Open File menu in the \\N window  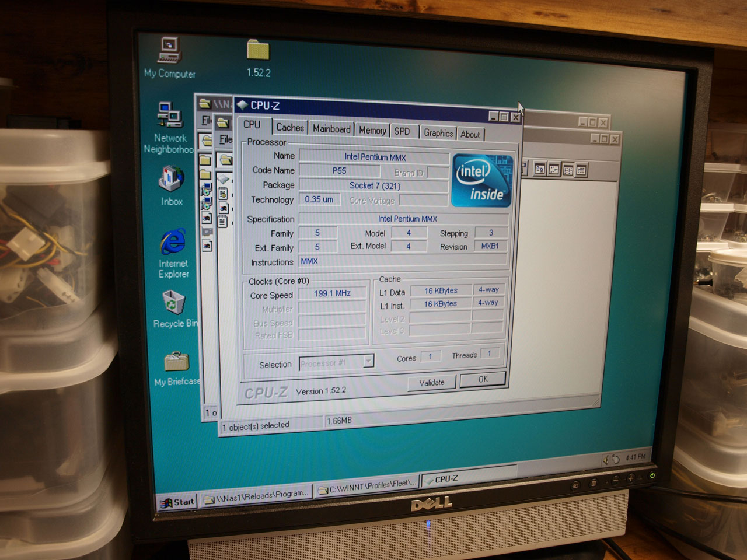tap(207, 120)
